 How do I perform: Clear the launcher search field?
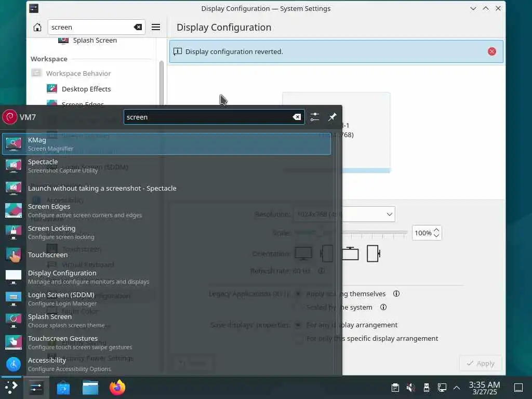point(297,117)
